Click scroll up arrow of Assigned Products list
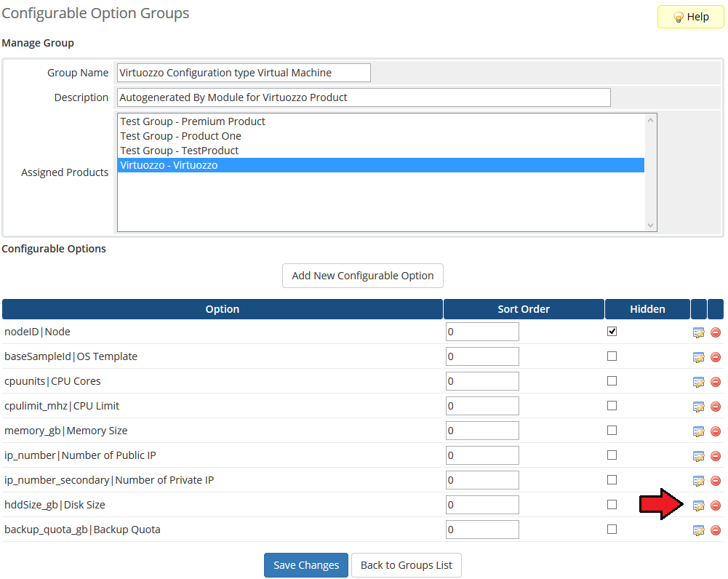The width and height of the screenshot is (728, 579). pos(650,120)
